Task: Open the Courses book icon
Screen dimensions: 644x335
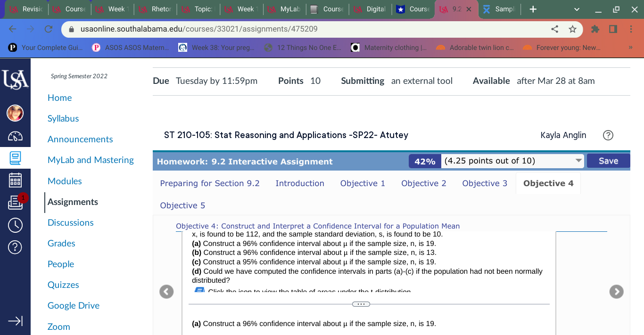Action: click(x=15, y=158)
